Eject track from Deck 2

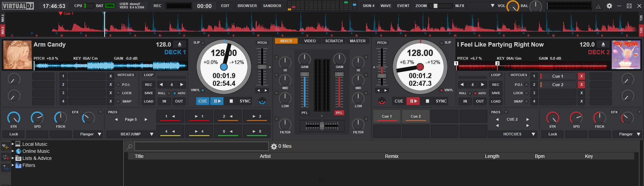603,44
